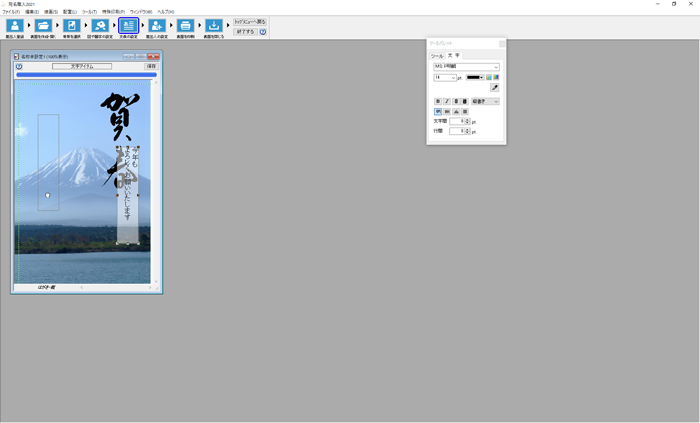Viewport: 700px width, 423px height.
Task: Open the vertical writing direction dropdown
Action: [x=496, y=101]
